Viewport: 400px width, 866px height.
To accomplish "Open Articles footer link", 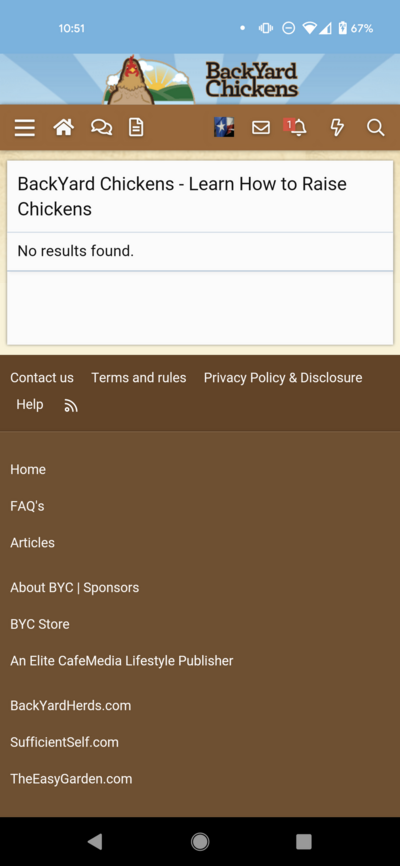I will coord(33,542).
